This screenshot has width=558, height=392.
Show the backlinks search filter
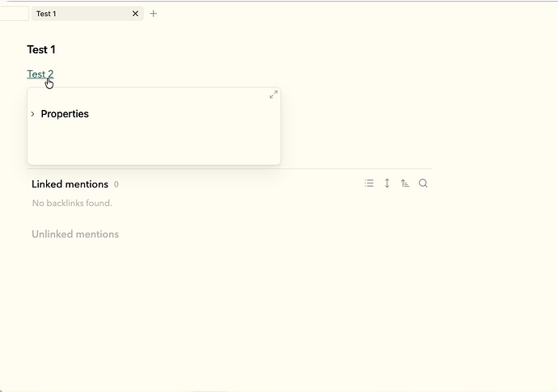point(423,183)
